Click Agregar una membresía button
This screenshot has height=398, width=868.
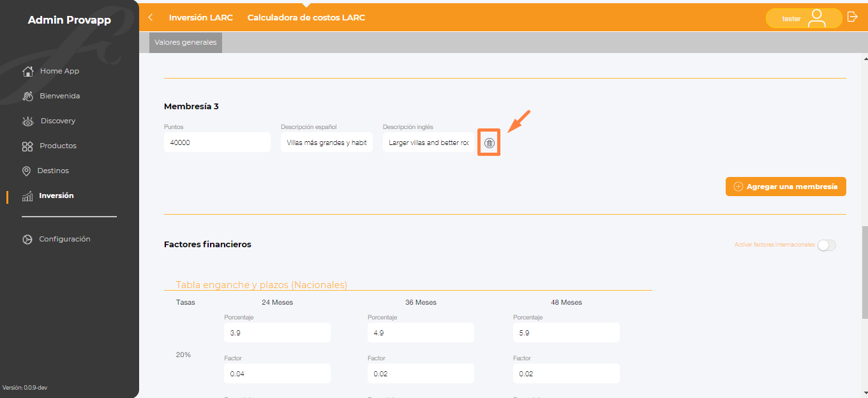786,187
